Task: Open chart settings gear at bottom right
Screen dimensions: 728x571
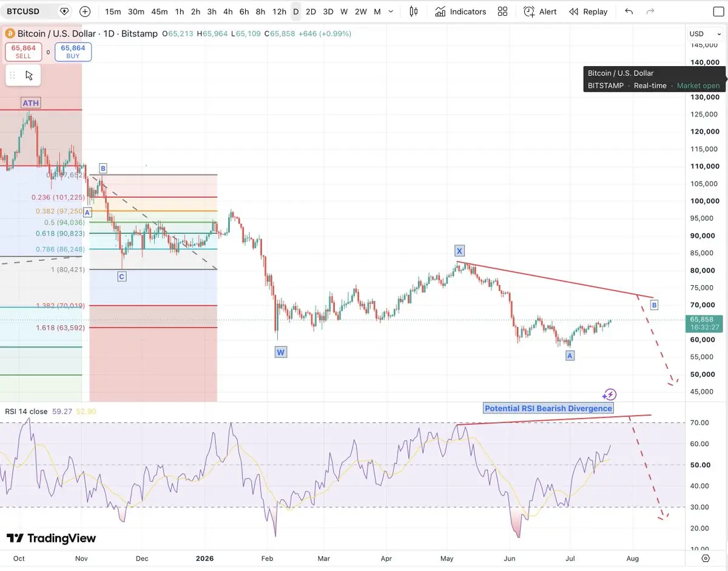Action: pos(705,558)
